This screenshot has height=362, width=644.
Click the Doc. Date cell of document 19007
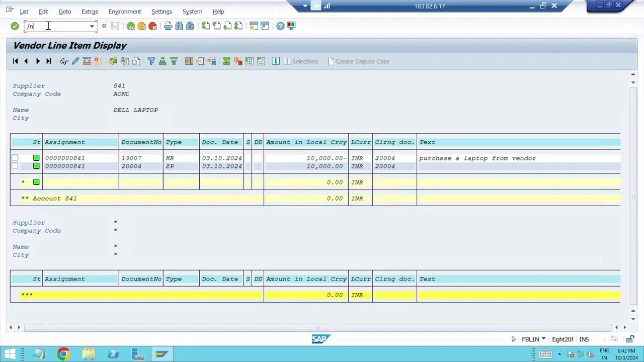[x=222, y=158]
